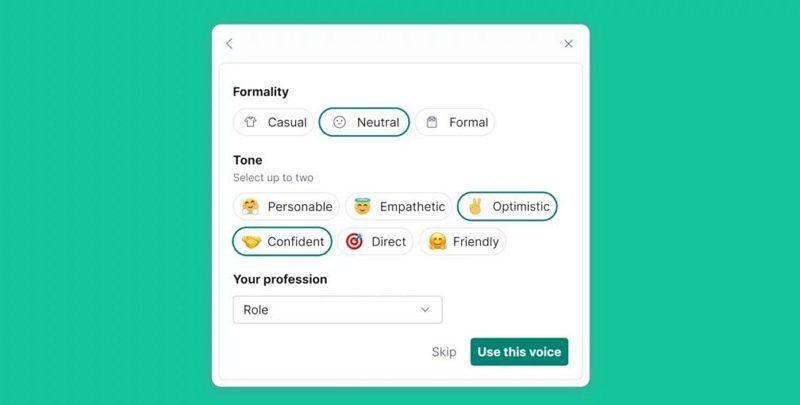Click the smiley face icon on Neutral
The image size is (800, 405).
tap(339, 122)
